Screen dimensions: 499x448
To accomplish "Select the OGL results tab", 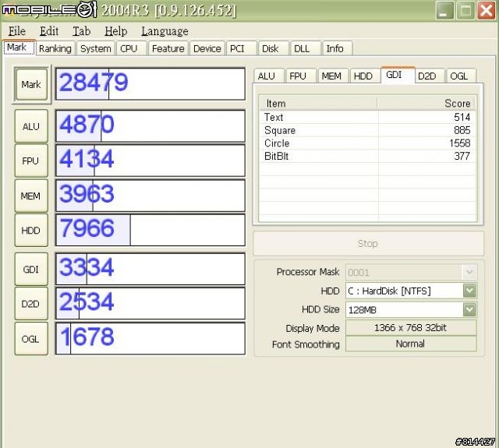I will (459, 76).
